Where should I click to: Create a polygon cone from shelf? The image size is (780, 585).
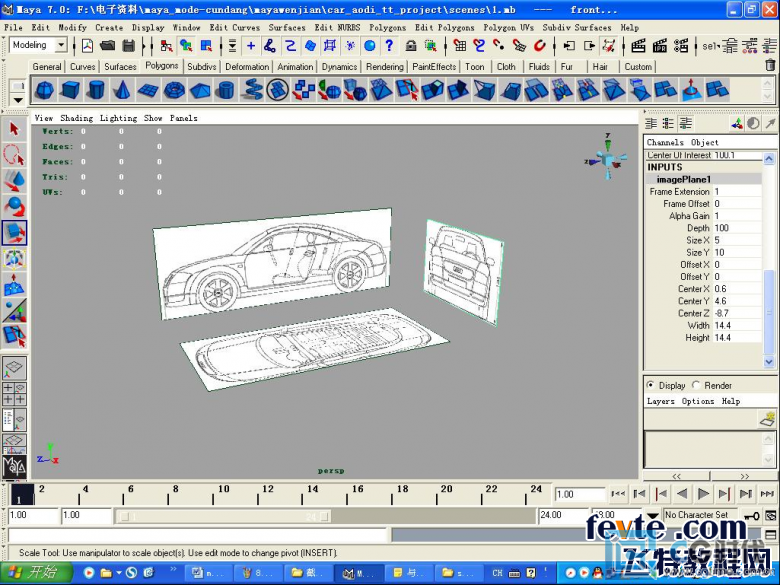(x=122, y=90)
